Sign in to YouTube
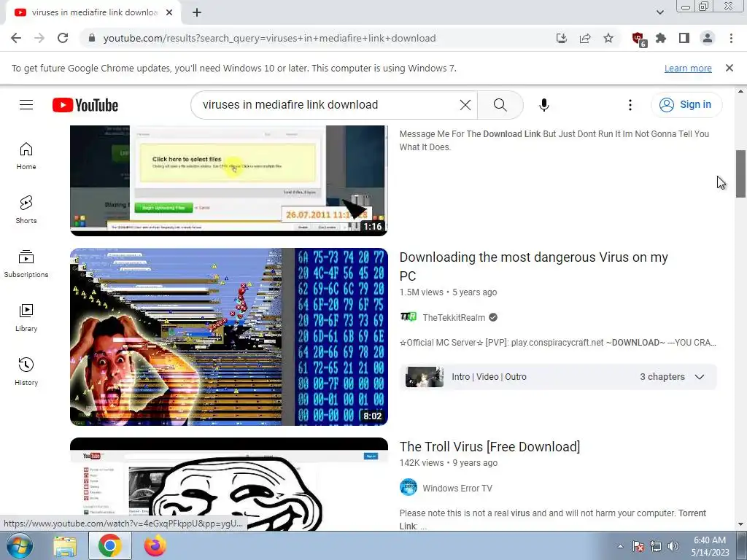This screenshot has height=560, width=747. coord(686,105)
